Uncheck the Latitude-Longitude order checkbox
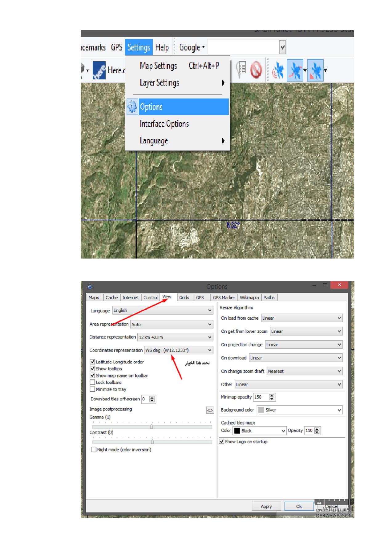This screenshot has height=554, width=392. point(92,362)
